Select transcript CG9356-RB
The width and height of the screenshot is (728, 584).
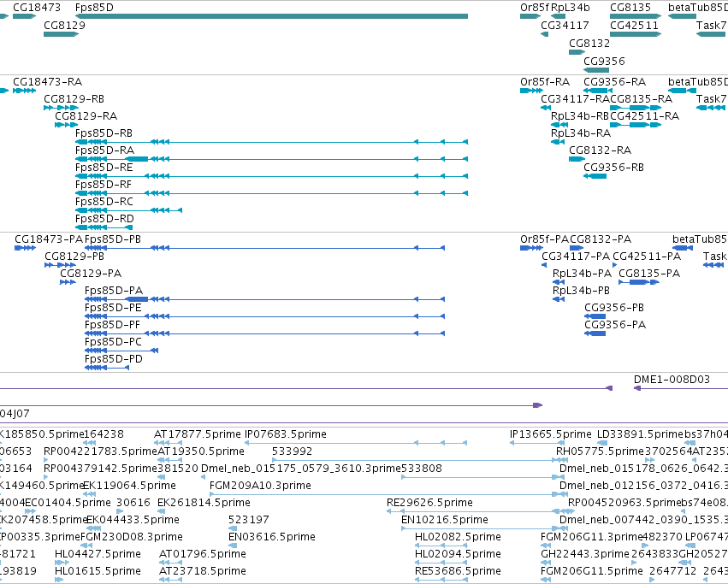click(x=613, y=168)
